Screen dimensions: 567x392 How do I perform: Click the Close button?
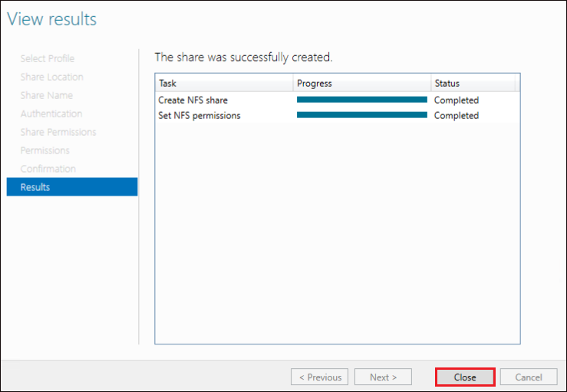click(x=465, y=377)
